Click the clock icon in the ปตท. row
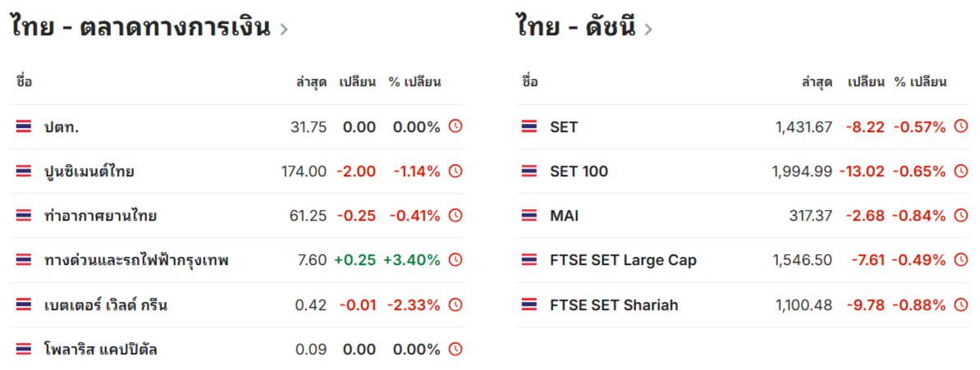The image size is (980, 370). (x=456, y=127)
